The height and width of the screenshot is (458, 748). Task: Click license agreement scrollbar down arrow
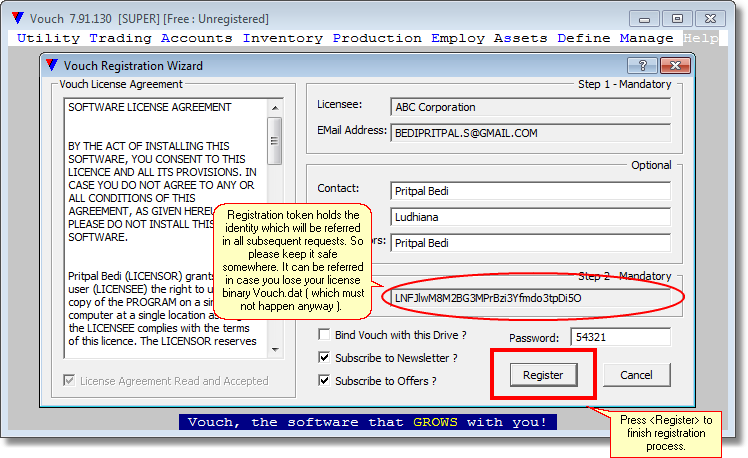tap(275, 350)
